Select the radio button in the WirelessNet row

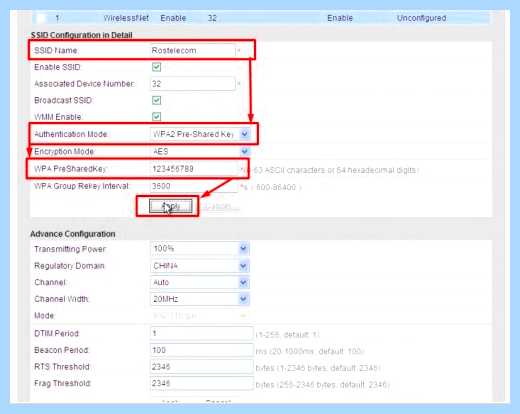[x=41, y=18]
